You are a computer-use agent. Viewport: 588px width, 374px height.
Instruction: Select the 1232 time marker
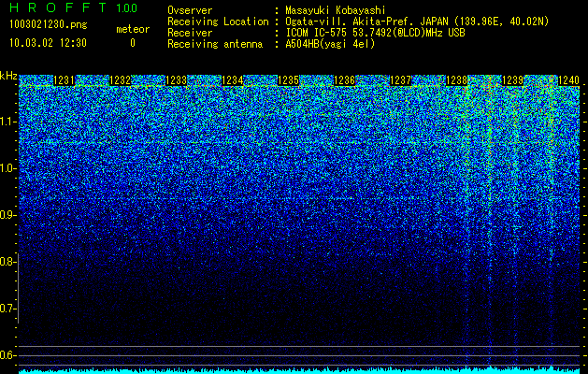[120, 80]
